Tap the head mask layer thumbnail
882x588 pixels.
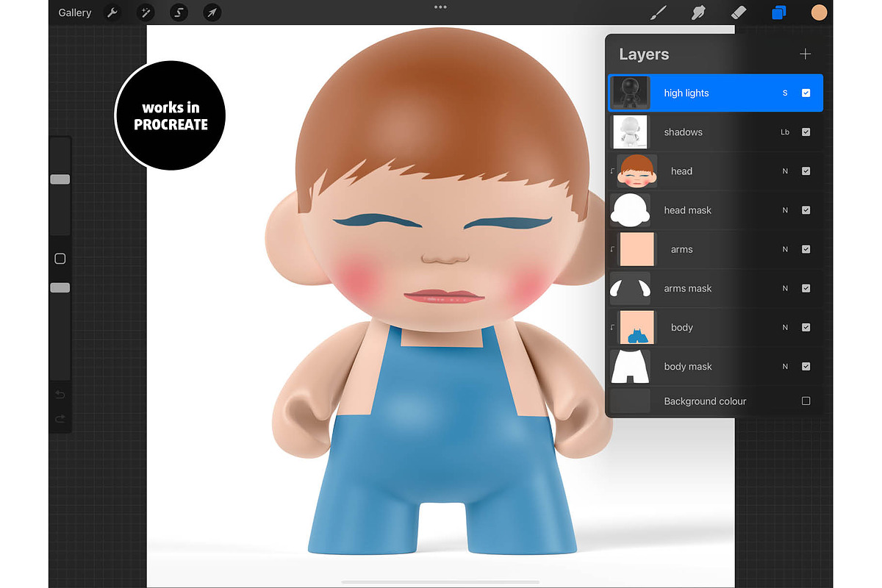coord(630,210)
